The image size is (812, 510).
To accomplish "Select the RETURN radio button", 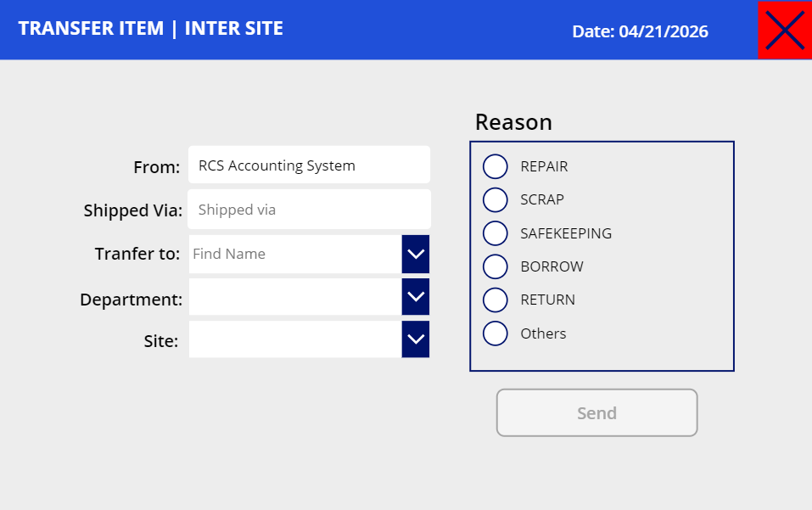I will tap(495, 300).
